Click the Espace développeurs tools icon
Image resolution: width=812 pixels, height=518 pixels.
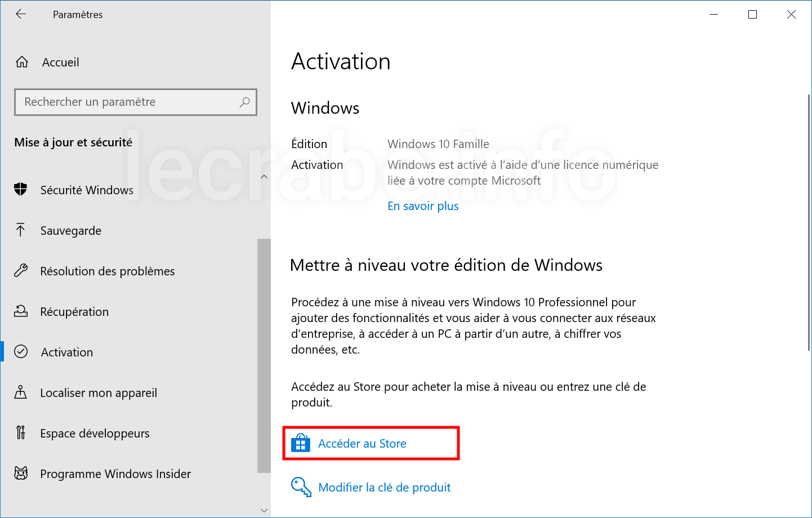tap(21, 432)
